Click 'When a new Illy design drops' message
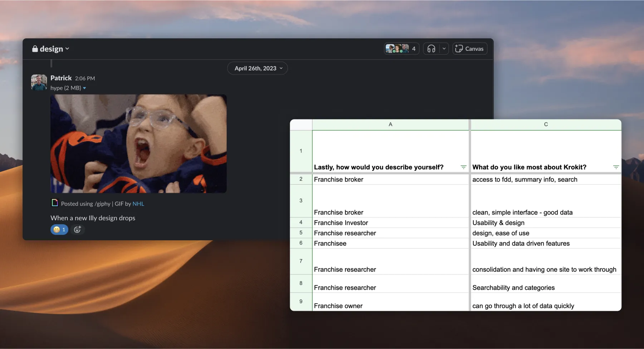 [x=93, y=218]
